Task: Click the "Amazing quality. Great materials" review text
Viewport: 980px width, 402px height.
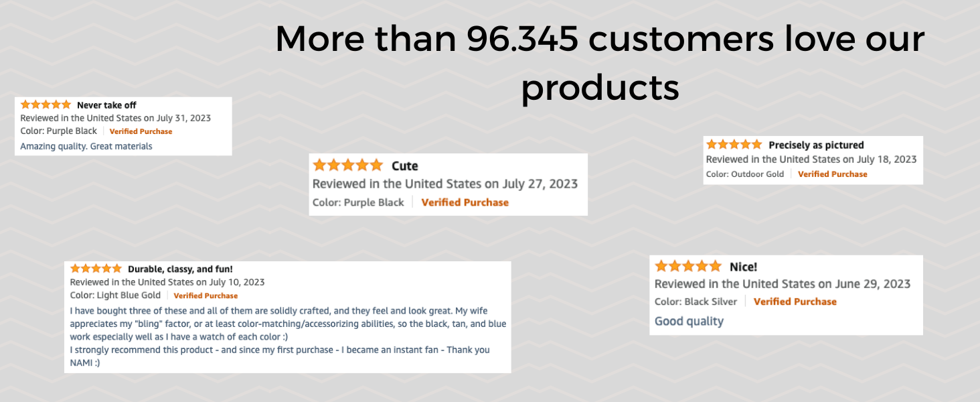Action: [x=86, y=146]
